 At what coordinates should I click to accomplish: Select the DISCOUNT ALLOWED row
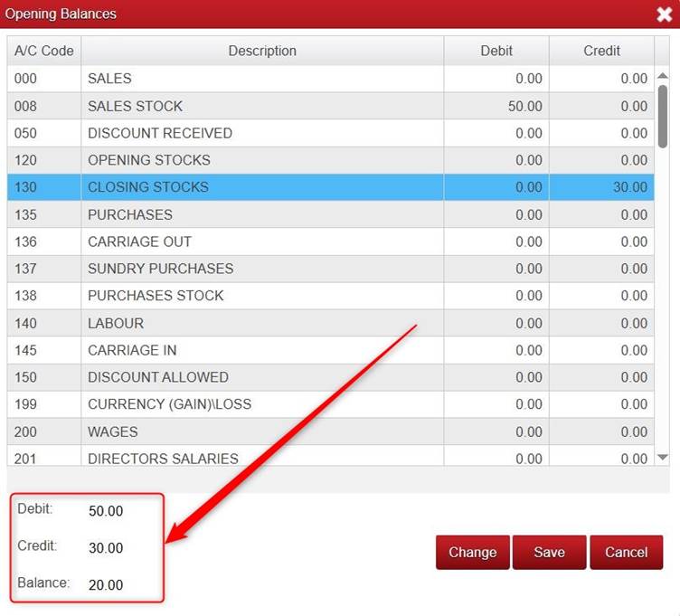coord(330,377)
